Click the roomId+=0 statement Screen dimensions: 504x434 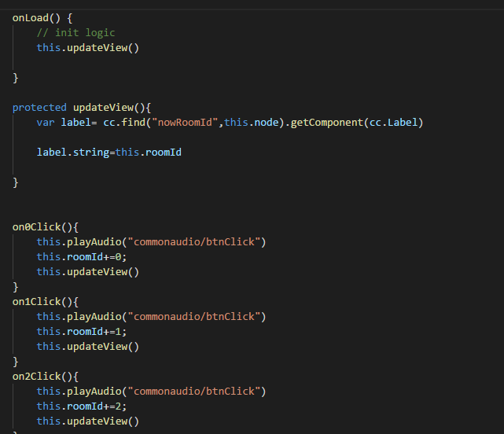pyautogui.click(x=82, y=257)
